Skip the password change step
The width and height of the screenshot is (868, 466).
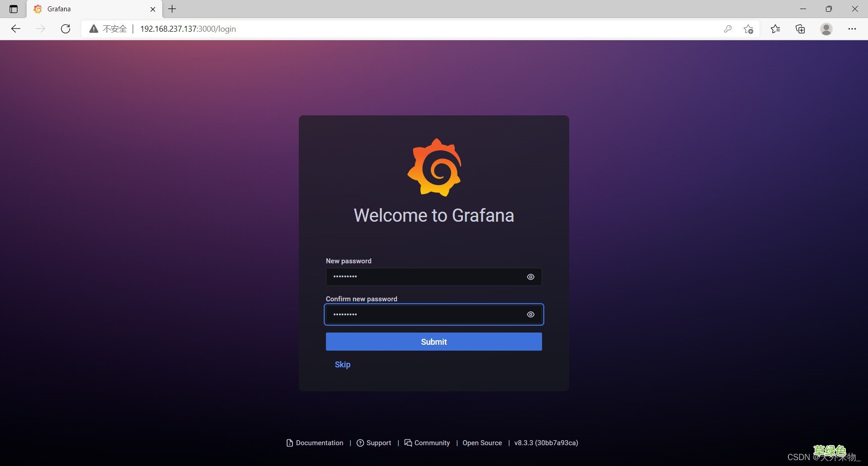tap(342, 365)
